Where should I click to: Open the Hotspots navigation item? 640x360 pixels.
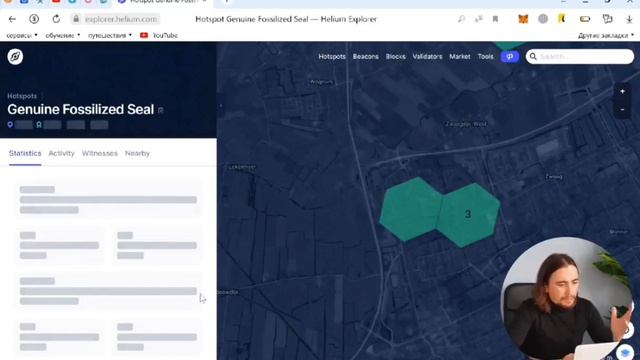tap(332, 57)
